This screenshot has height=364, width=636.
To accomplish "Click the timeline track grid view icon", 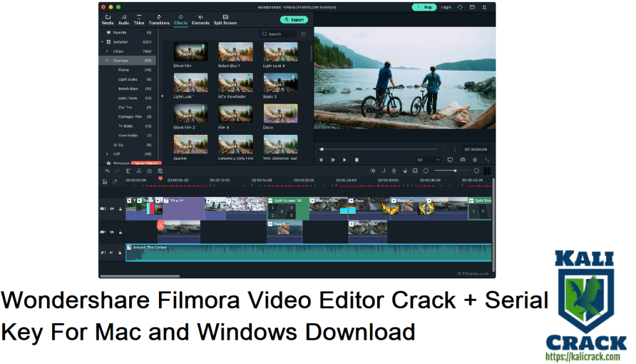I will pos(487,171).
